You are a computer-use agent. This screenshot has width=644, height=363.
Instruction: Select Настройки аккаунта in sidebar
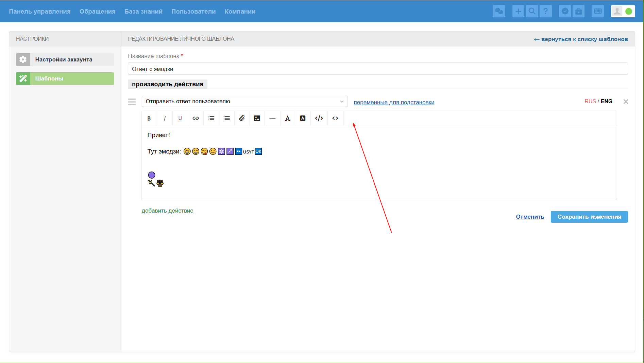point(65,59)
